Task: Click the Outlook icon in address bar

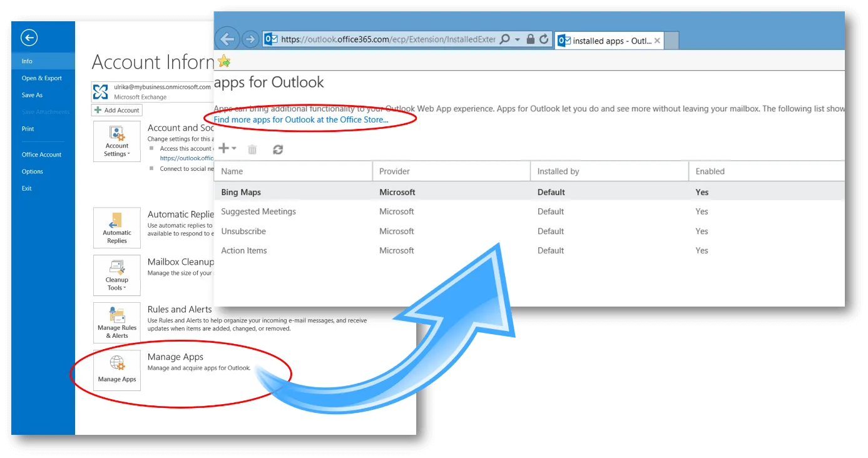Action: click(x=271, y=39)
